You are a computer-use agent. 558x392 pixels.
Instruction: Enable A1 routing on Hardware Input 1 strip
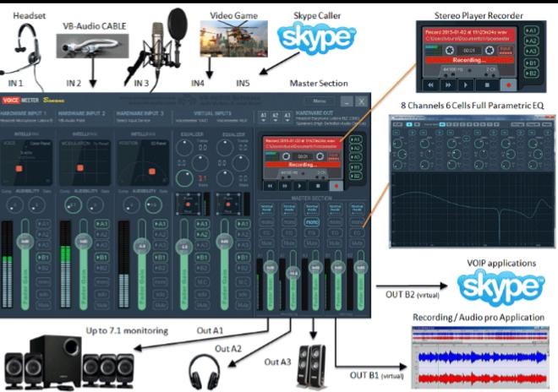point(43,224)
